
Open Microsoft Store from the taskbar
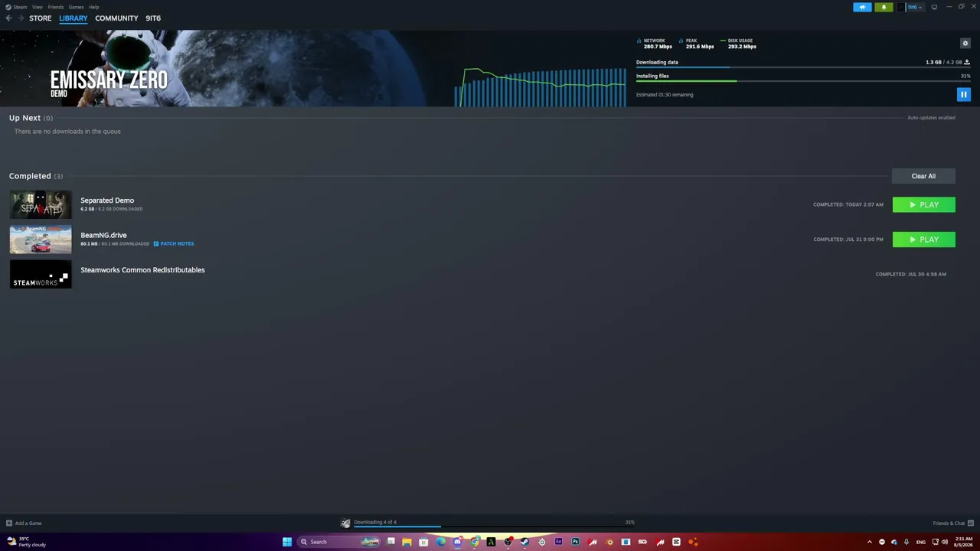click(423, 542)
